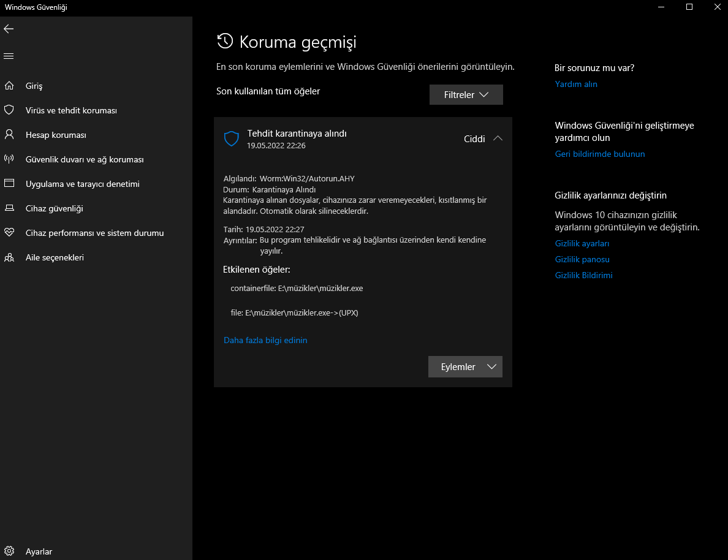Click Son kullanılan tüm öğeler label
The image size is (728, 560).
pyautogui.click(x=268, y=91)
